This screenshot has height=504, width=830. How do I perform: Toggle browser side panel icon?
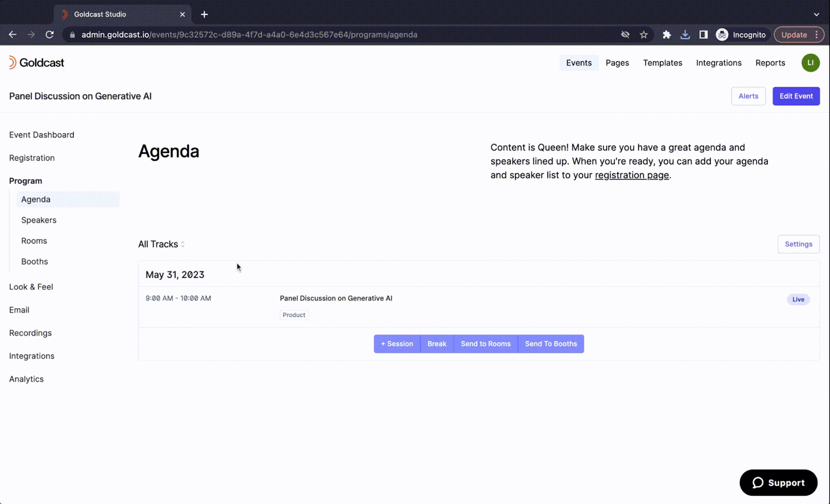(x=703, y=35)
